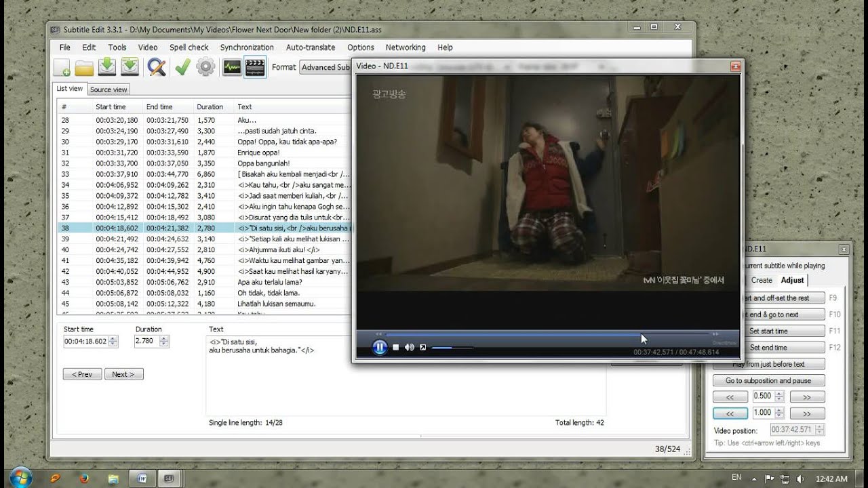Click the subtitle text edit box
Screen dimensions: 868x488
406,375
